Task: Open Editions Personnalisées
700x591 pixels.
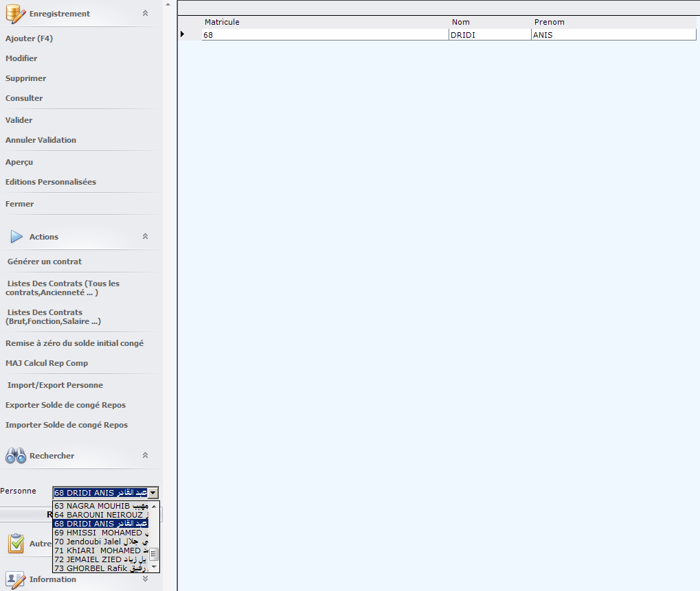Action: coord(51,182)
